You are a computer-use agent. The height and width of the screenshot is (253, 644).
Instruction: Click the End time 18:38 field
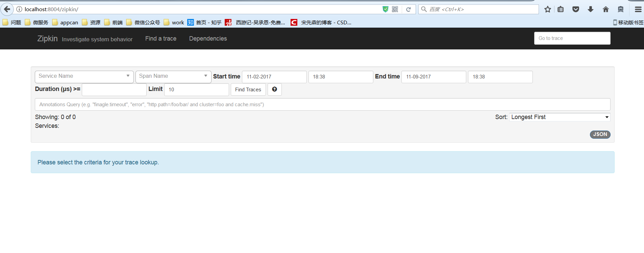[x=500, y=77]
